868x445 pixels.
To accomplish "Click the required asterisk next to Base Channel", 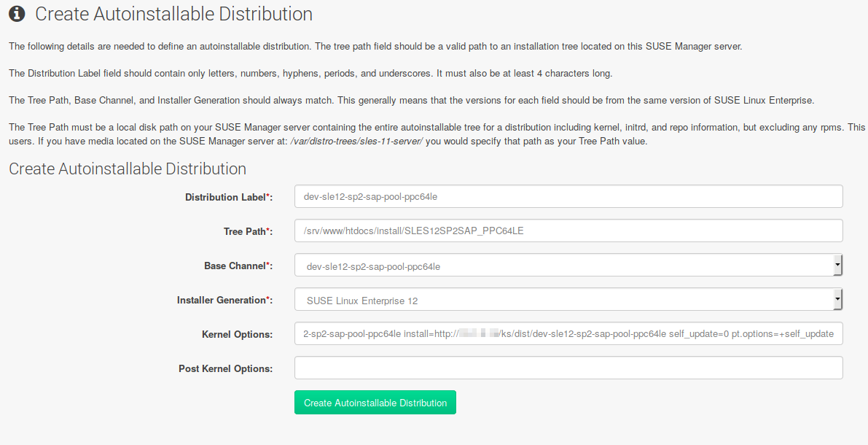I will click(270, 266).
